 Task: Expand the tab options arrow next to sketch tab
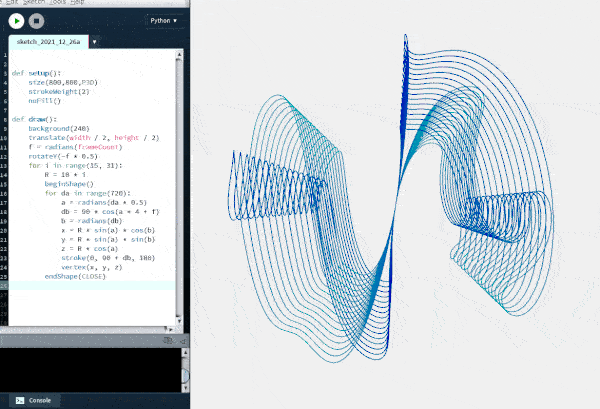[94, 43]
